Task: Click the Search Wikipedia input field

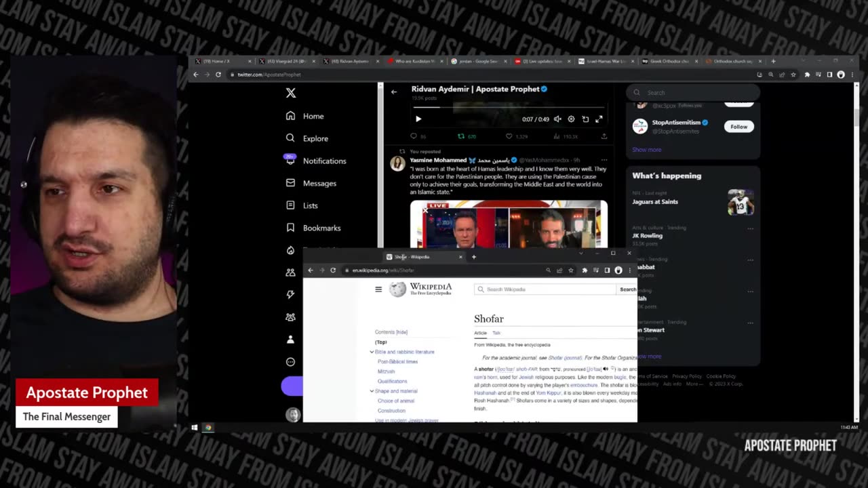Action: coord(546,289)
